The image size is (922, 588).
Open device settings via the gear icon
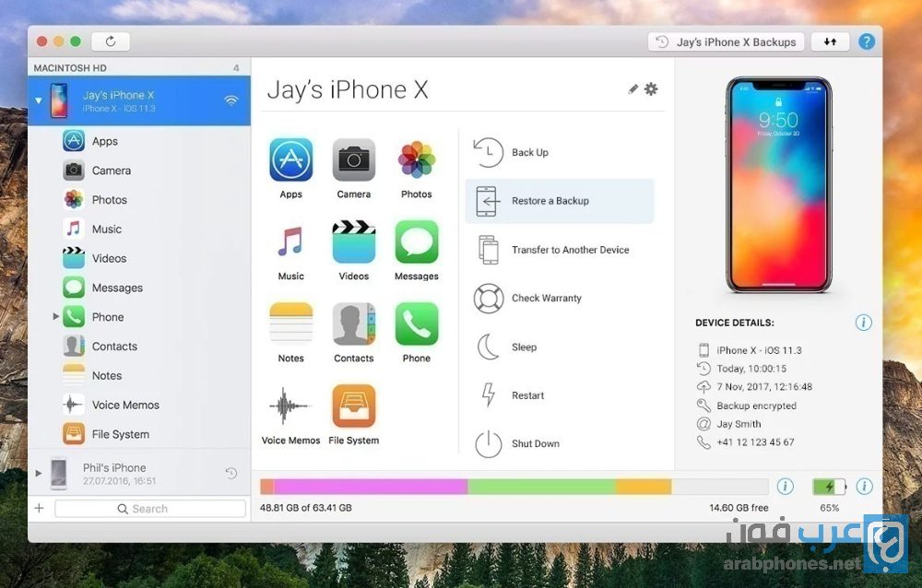(x=652, y=88)
